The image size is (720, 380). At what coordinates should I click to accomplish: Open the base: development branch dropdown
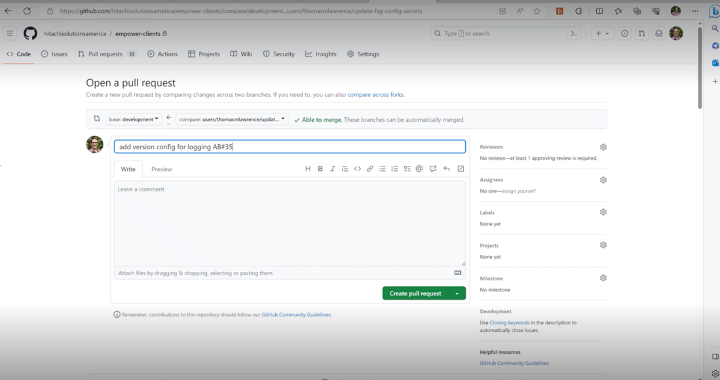coord(133,119)
